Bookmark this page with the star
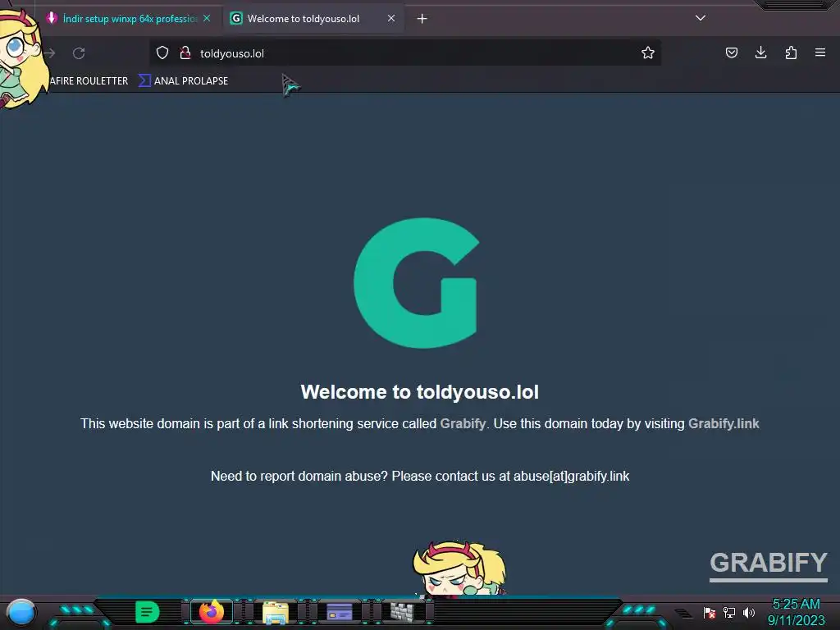Screen dimensions: 840x630 [x=648, y=53]
